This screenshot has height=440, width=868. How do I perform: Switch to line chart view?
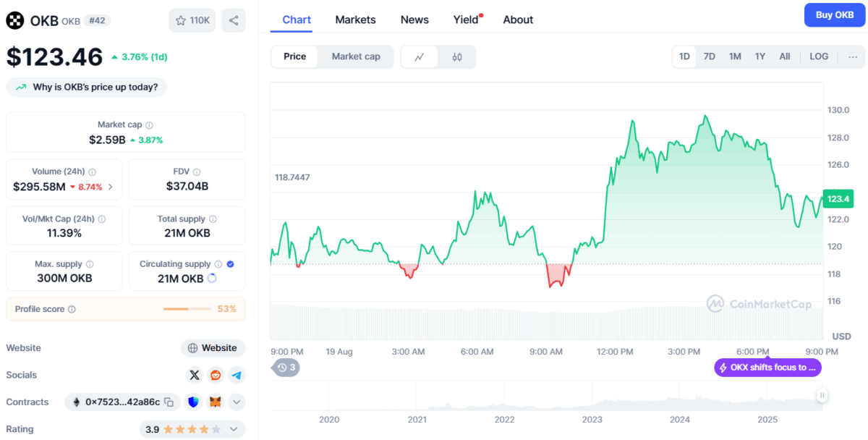click(x=420, y=57)
